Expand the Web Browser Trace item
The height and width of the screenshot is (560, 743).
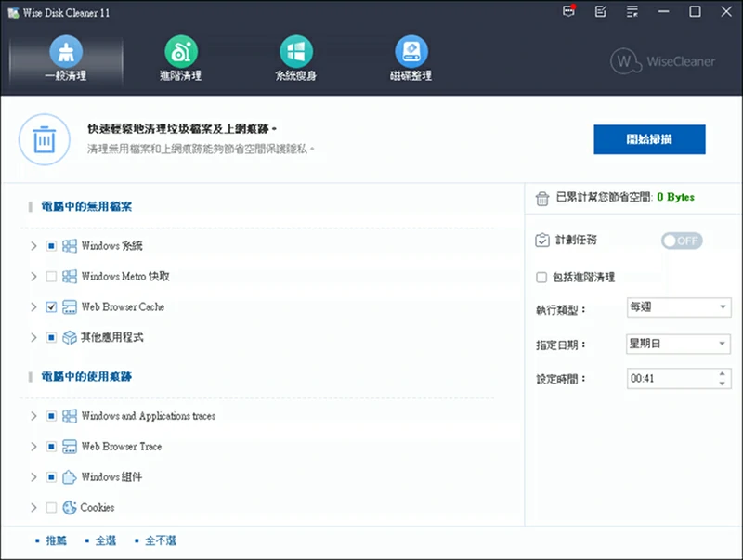pyautogui.click(x=34, y=447)
